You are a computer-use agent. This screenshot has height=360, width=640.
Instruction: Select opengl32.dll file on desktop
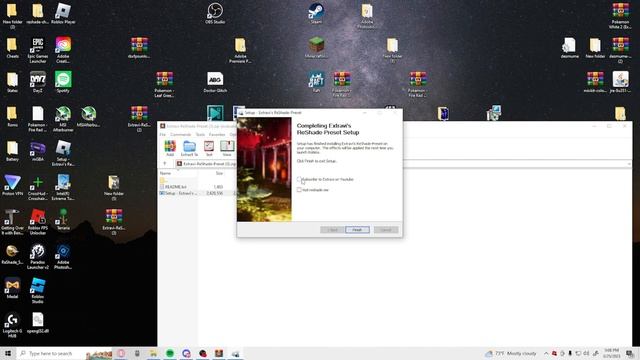click(x=38, y=322)
